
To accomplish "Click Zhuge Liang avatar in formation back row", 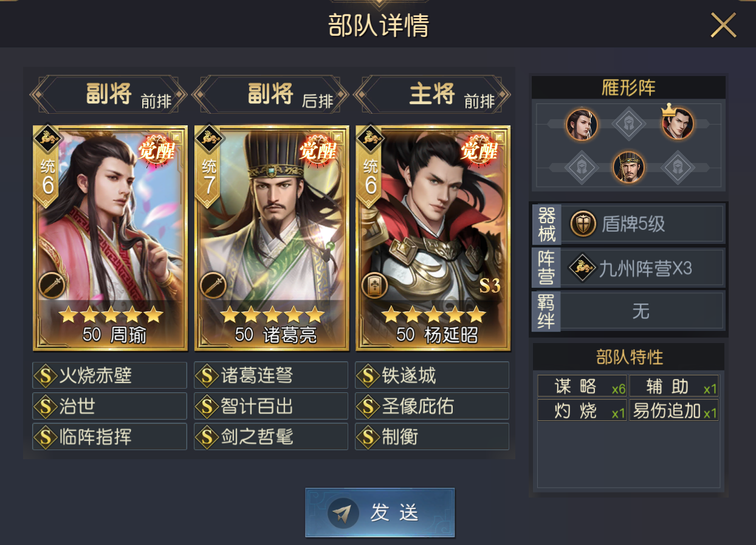I will click(x=629, y=167).
